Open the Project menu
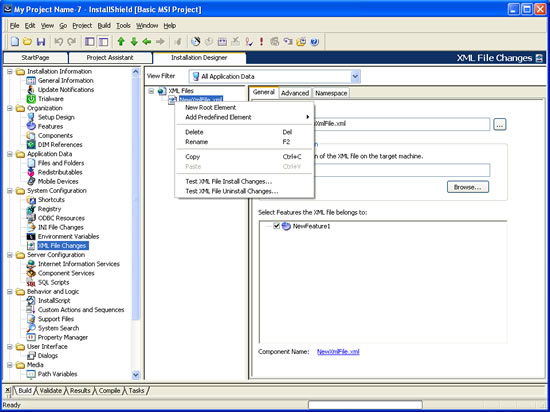This screenshot has width=550, height=412. point(82,26)
